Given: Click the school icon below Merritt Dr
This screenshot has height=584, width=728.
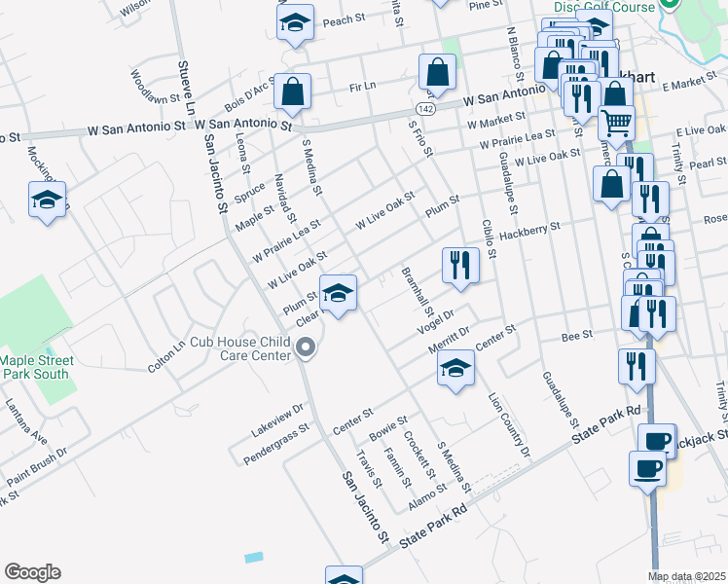Looking at the screenshot, I should [455, 370].
